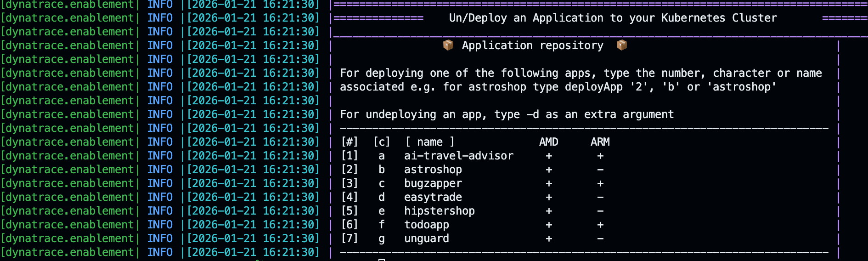Screen dimensions: 868x261
Task: Click the [7] number for the unguard row
Action: (x=349, y=238)
